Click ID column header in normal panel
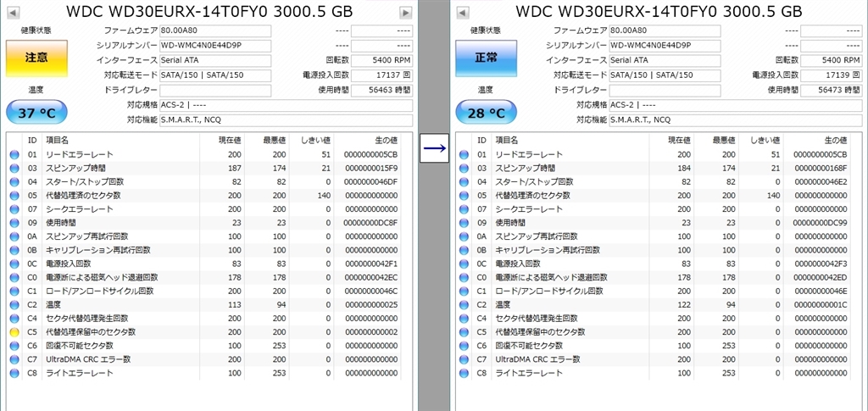 pos(481,141)
